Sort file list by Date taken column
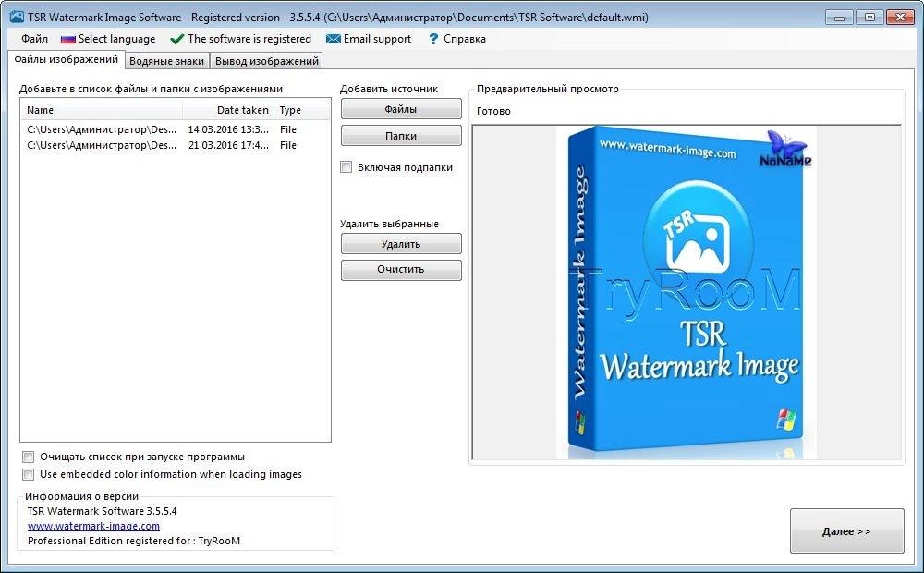Image resolution: width=924 pixels, height=573 pixels. coord(228,110)
